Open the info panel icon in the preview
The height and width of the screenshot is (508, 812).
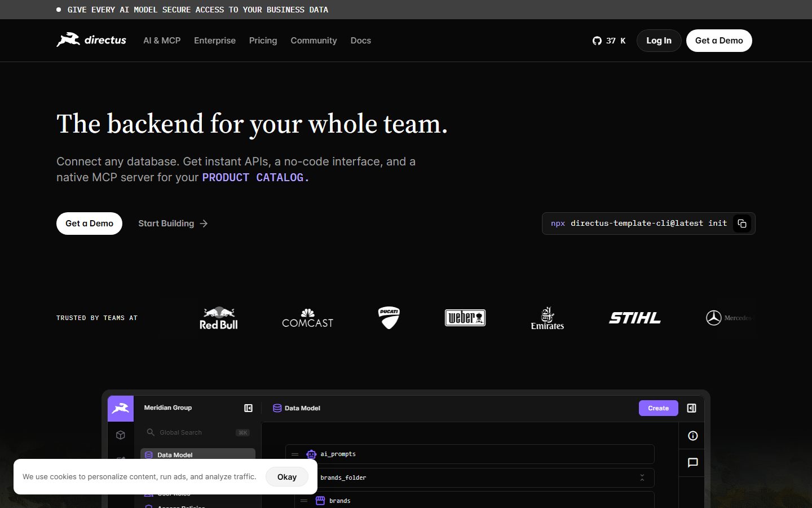click(x=693, y=436)
